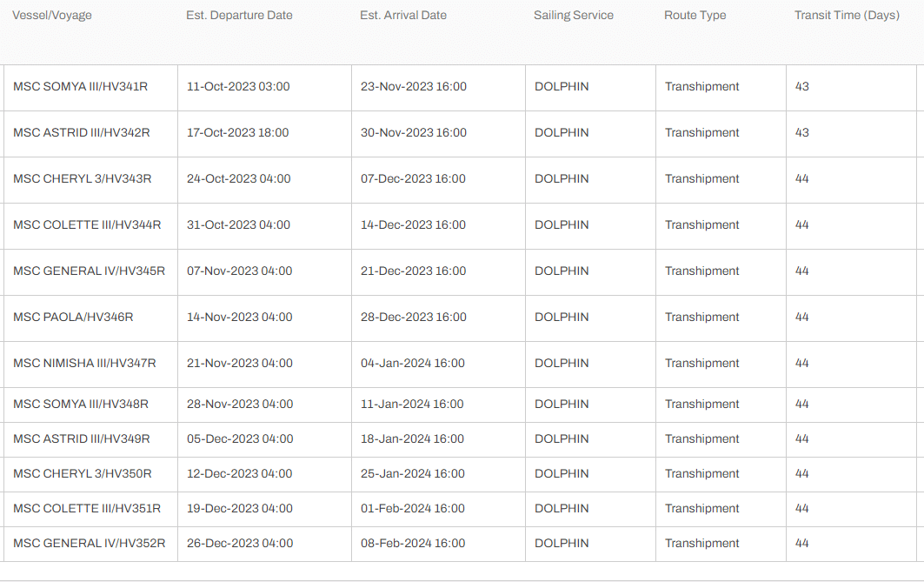Select the Sailing Service column header

coord(574,16)
